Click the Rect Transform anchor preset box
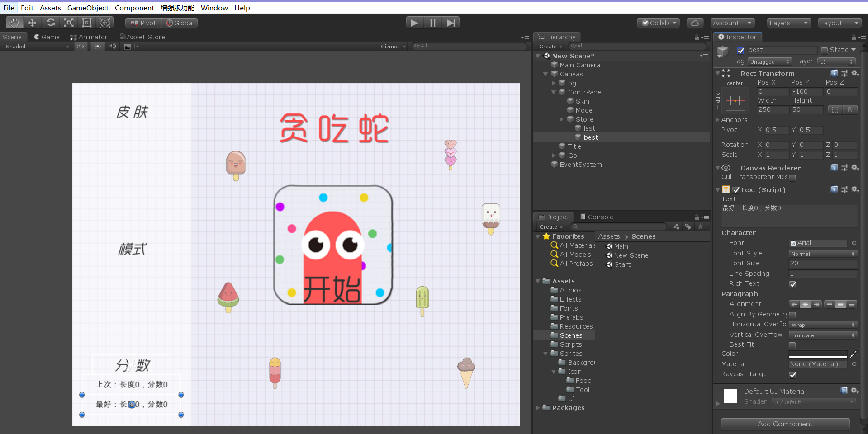This screenshot has height=434, width=868. pyautogui.click(x=735, y=101)
